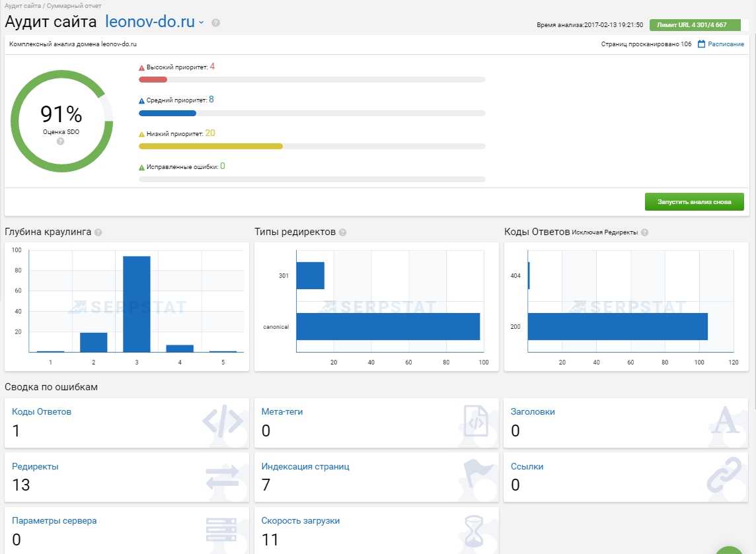756x554 pixels.
Task: Click help icon beside Типы редиректов
Action: [342, 232]
